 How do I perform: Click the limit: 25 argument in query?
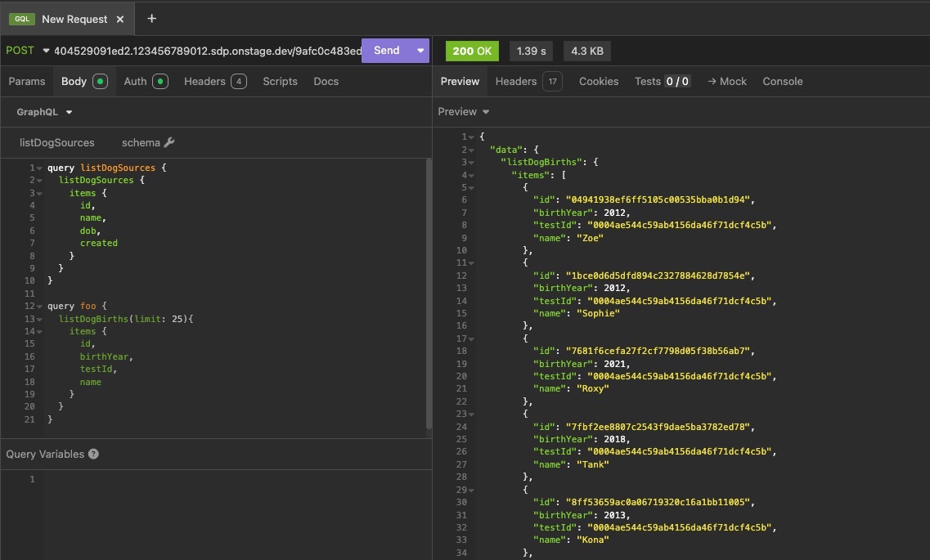tap(159, 319)
